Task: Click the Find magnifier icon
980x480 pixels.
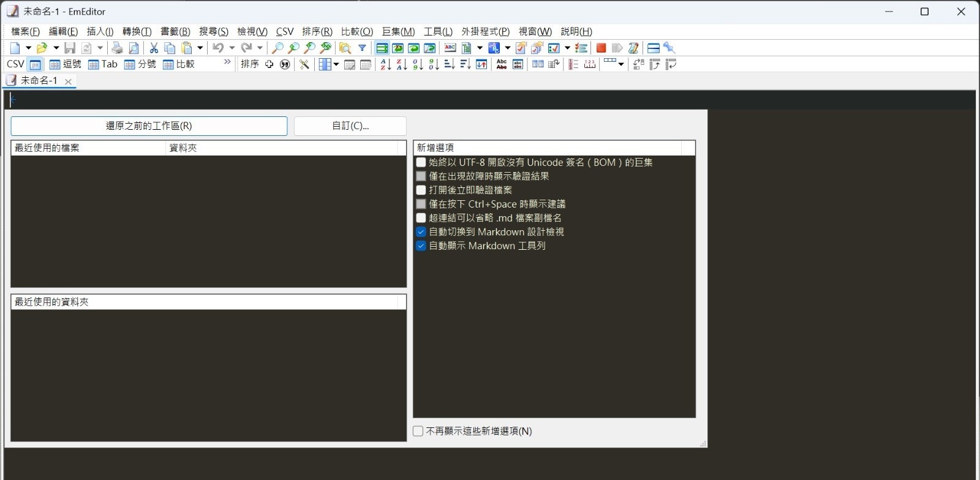Action: 277,48
